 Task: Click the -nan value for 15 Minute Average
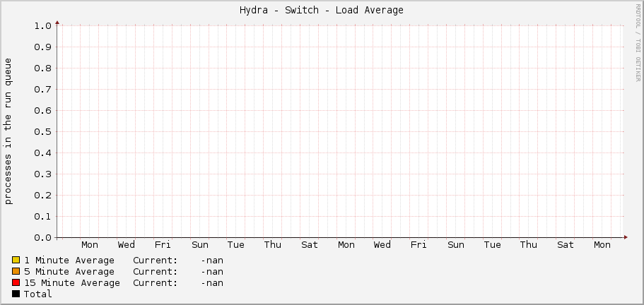[212, 283]
